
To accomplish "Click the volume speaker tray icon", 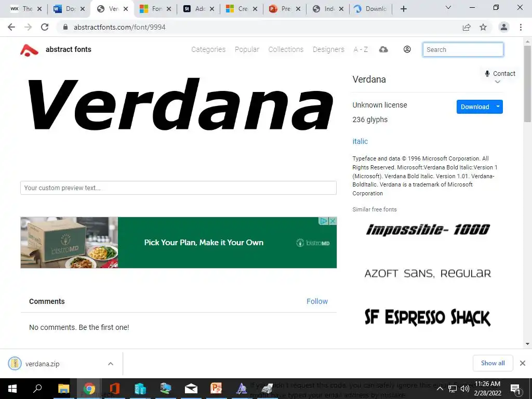I will click(x=465, y=389).
